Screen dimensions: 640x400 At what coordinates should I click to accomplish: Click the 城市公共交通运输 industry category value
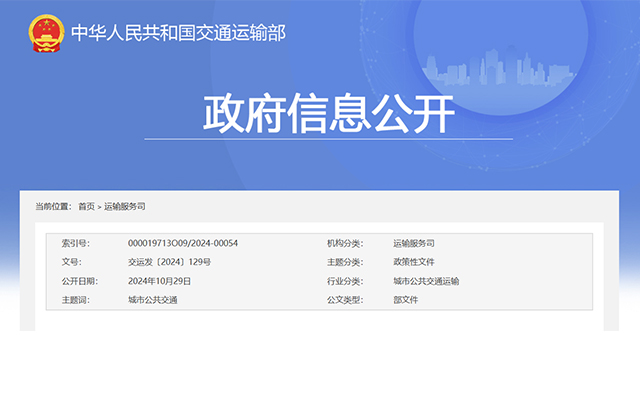(x=426, y=281)
